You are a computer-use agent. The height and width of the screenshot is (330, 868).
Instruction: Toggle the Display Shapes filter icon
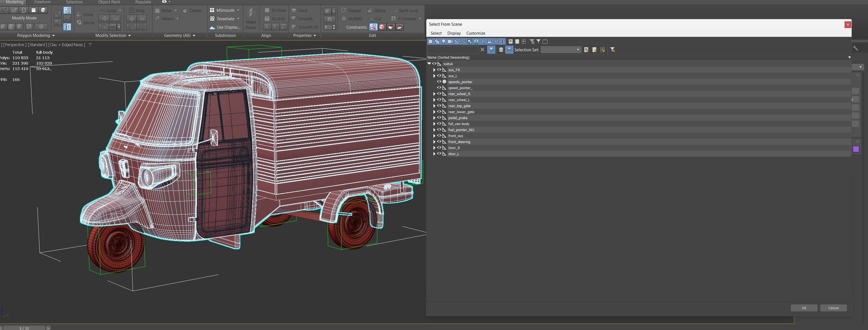point(437,42)
